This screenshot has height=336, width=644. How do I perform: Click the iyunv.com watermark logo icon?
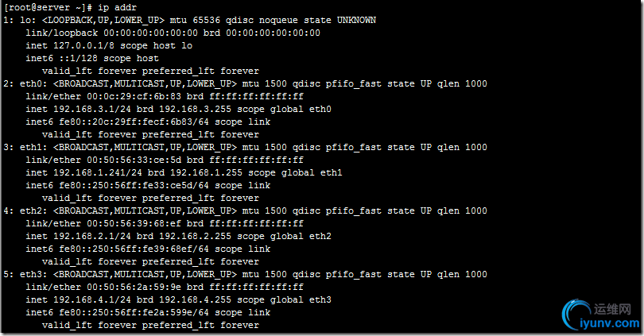point(576,315)
